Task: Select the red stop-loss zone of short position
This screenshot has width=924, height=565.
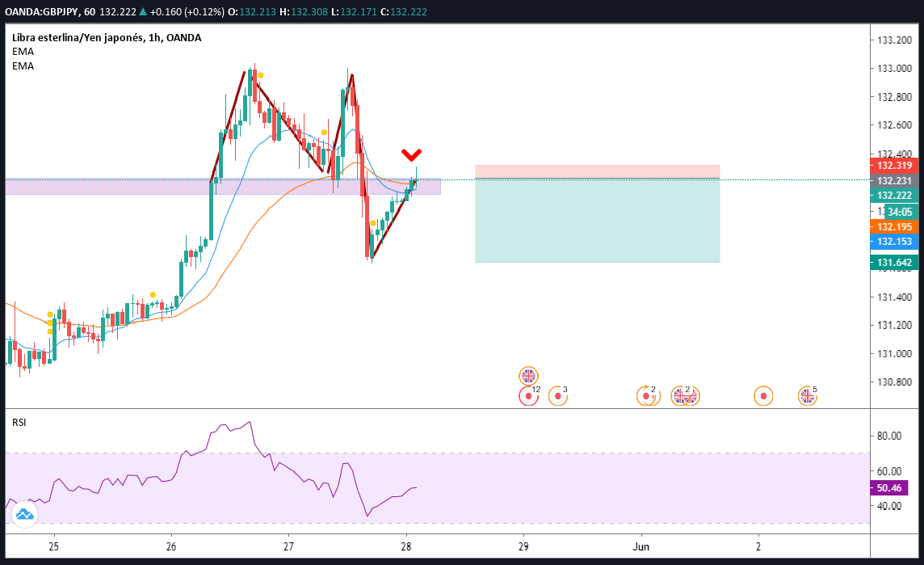Action: pos(597,171)
